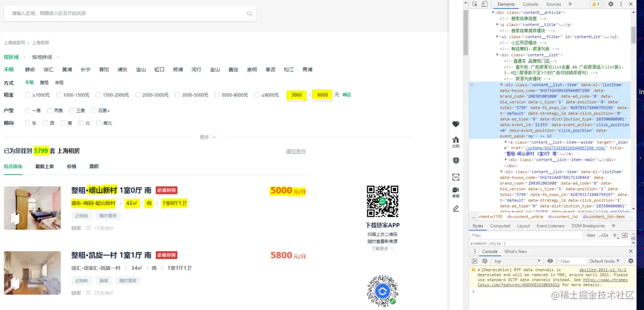Click the scan frame icon in side toolbar
The image size is (644, 310).
[455, 177]
